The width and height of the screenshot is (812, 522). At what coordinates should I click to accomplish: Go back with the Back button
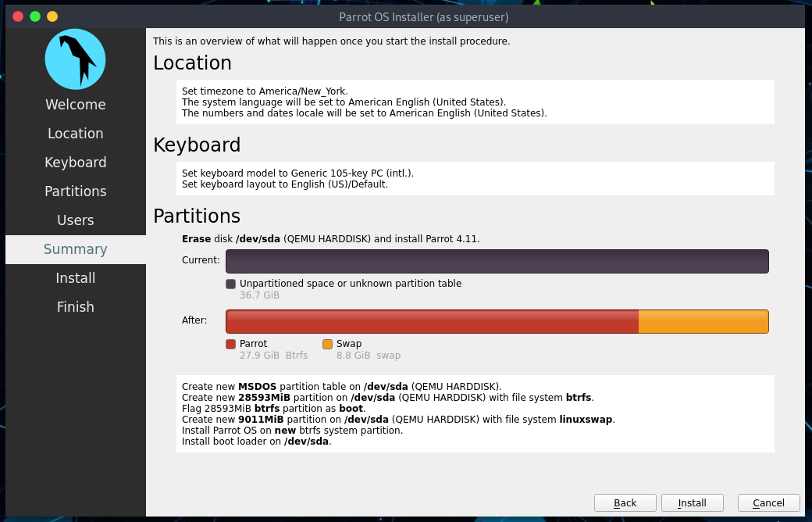[x=625, y=502]
